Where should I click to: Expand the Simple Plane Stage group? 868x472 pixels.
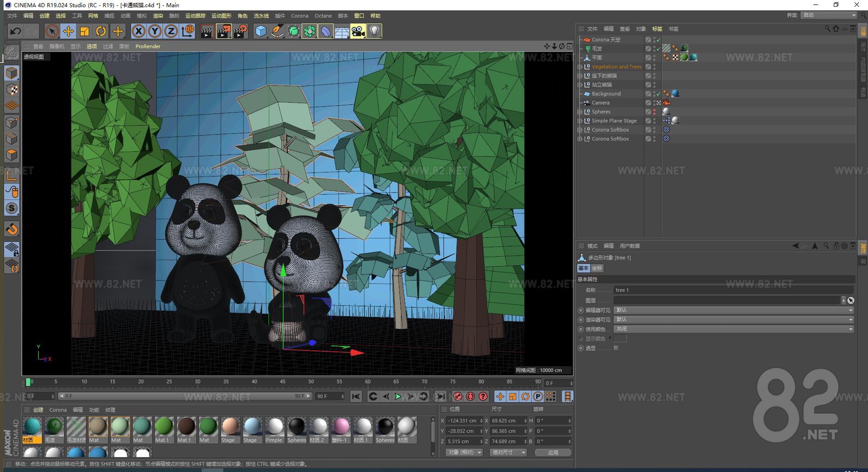pos(580,121)
